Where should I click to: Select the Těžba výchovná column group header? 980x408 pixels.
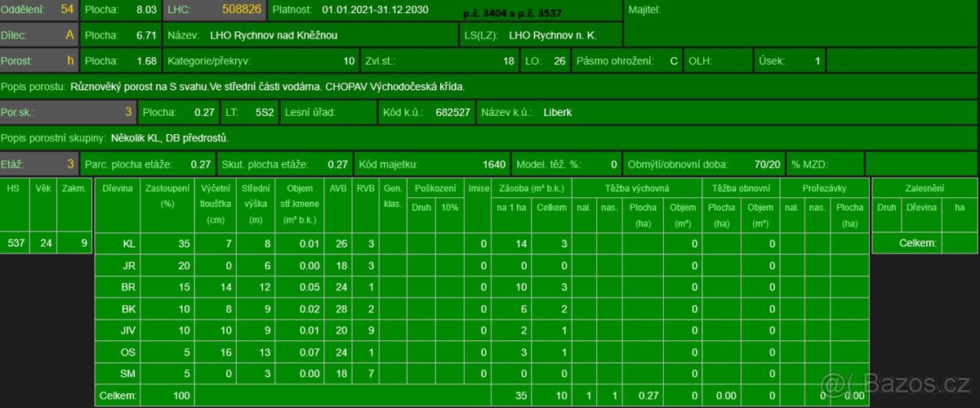coord(636,188)
